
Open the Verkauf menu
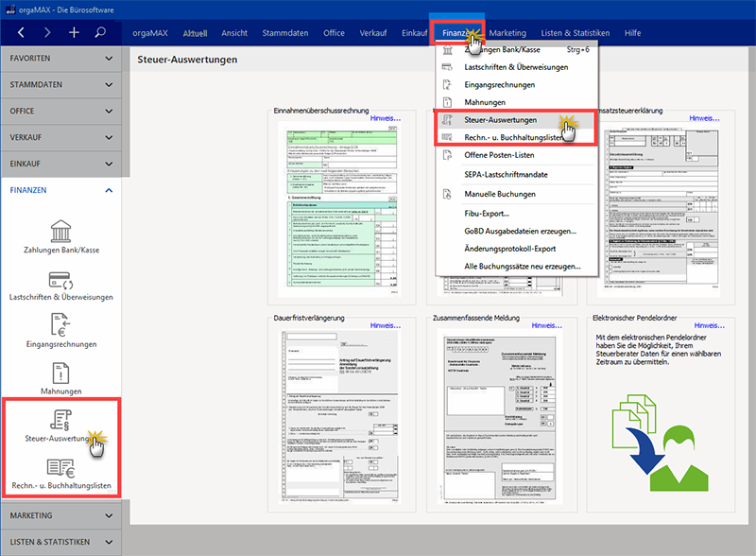[x=372, y=33]
